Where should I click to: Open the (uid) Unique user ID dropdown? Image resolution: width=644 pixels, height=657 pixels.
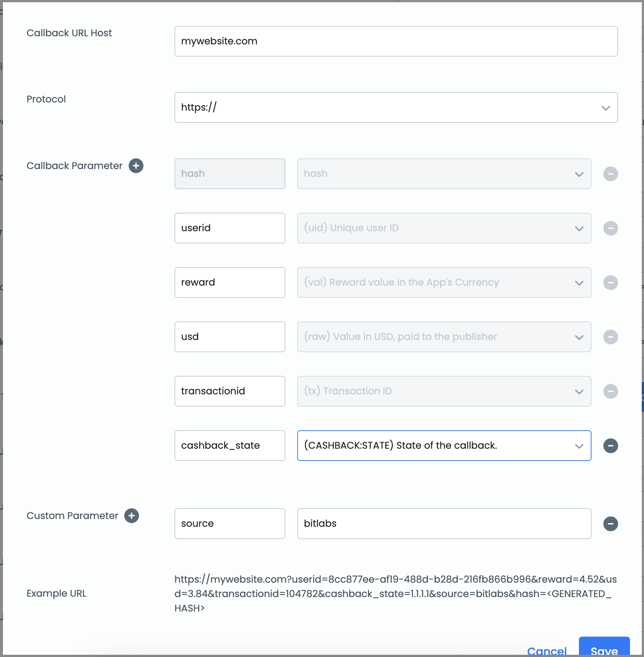pyautogui.click(x=444, y=228)
